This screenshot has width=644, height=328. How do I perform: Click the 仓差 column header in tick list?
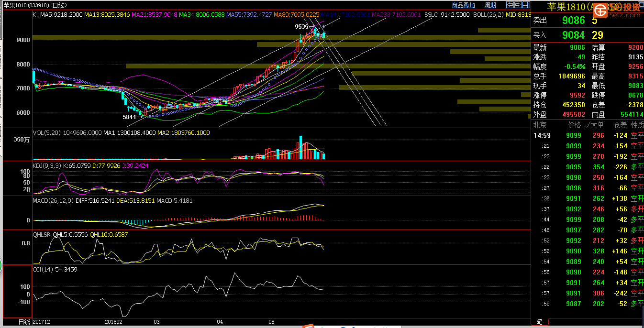621,125
